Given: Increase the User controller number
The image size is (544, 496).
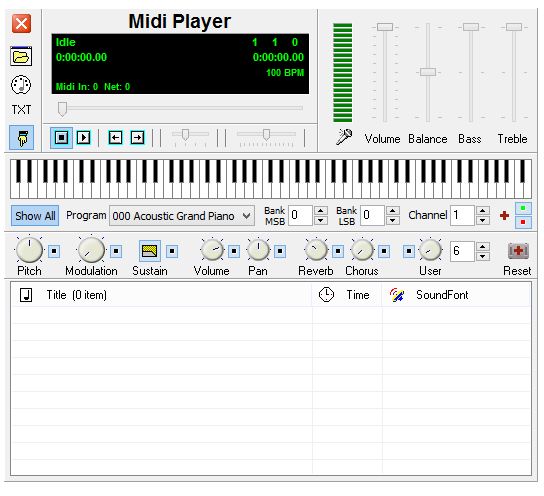Looking at the screenshot, I should pos(483,247).
